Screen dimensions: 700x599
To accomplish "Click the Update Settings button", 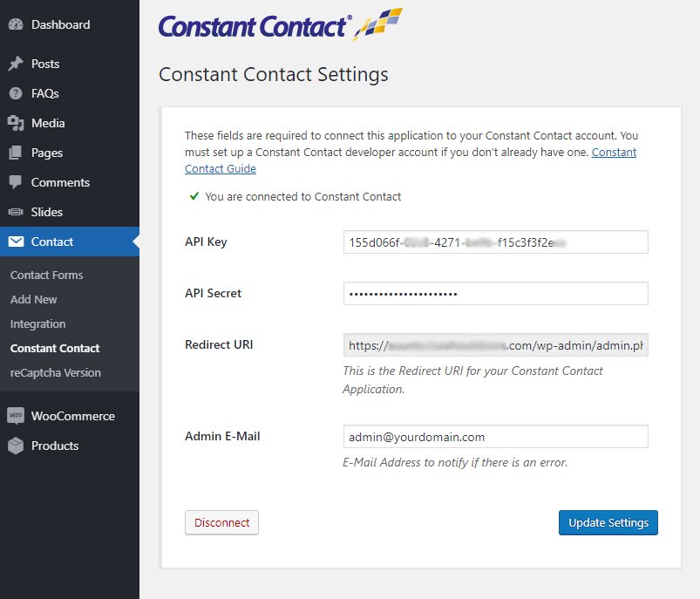I will point(608,522).
